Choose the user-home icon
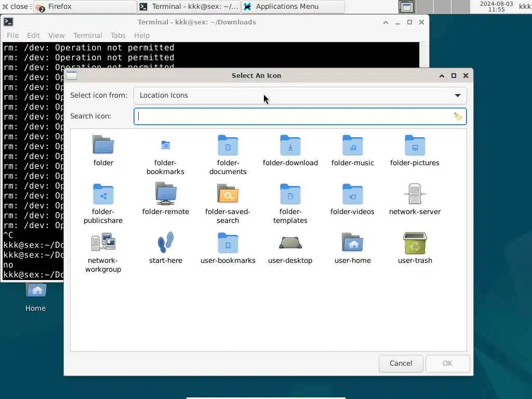Image resolution: width=532 pixels, height=399 pixels. (x=353, y=242)
